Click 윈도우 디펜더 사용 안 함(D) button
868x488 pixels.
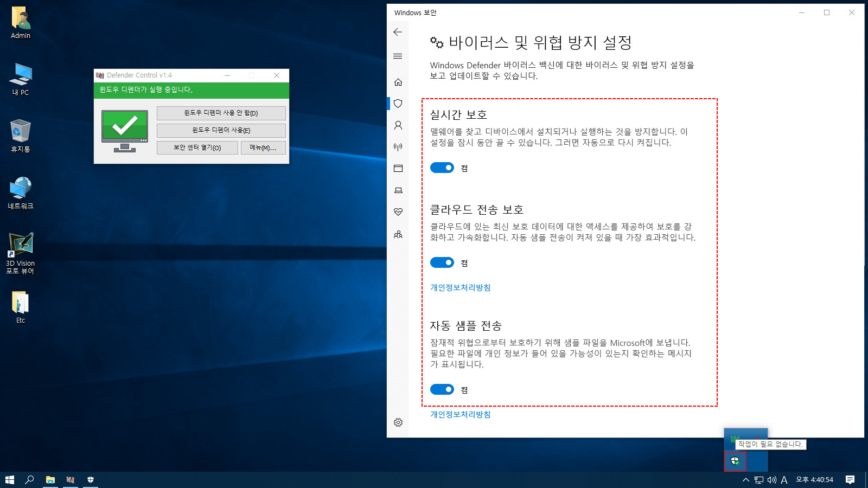pos(221,113)
